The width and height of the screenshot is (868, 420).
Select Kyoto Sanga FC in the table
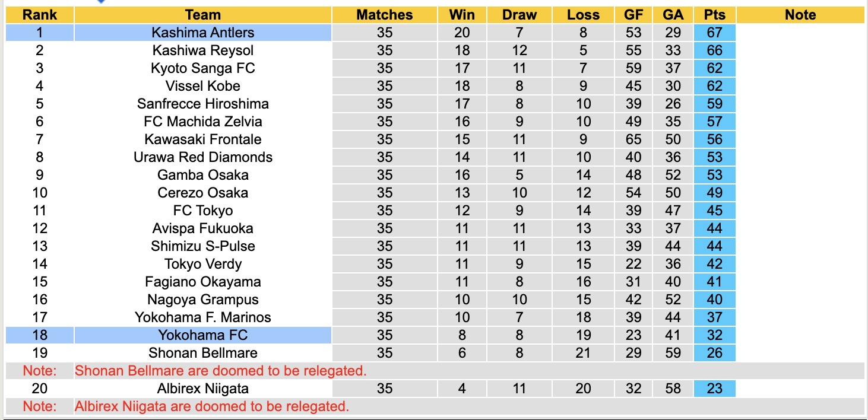(x=202, y=68)
